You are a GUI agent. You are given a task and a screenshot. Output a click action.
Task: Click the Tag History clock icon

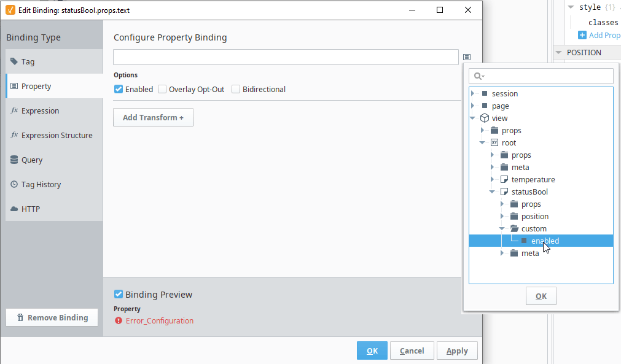tap(14, 184)
